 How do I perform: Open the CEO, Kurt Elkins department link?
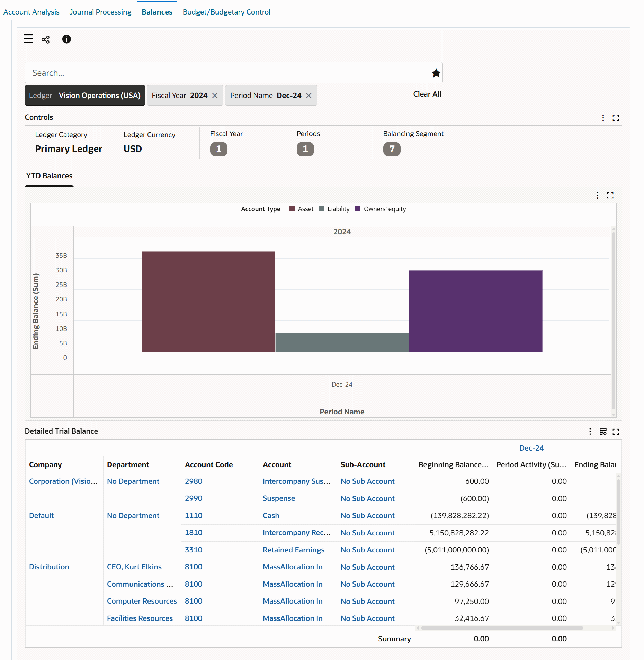pos(134,567)
